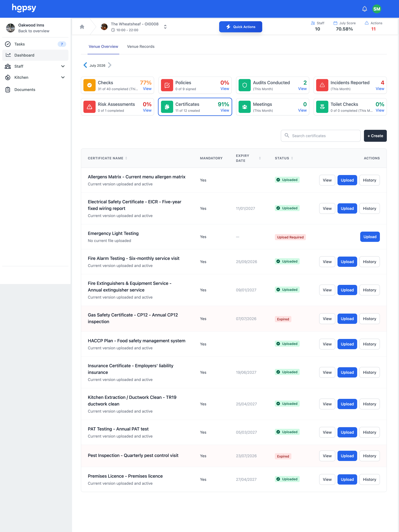This screenshot has width=399, height=532.
Task: Click the Staff group sidebar icon
Action: (x=8, y=66)
